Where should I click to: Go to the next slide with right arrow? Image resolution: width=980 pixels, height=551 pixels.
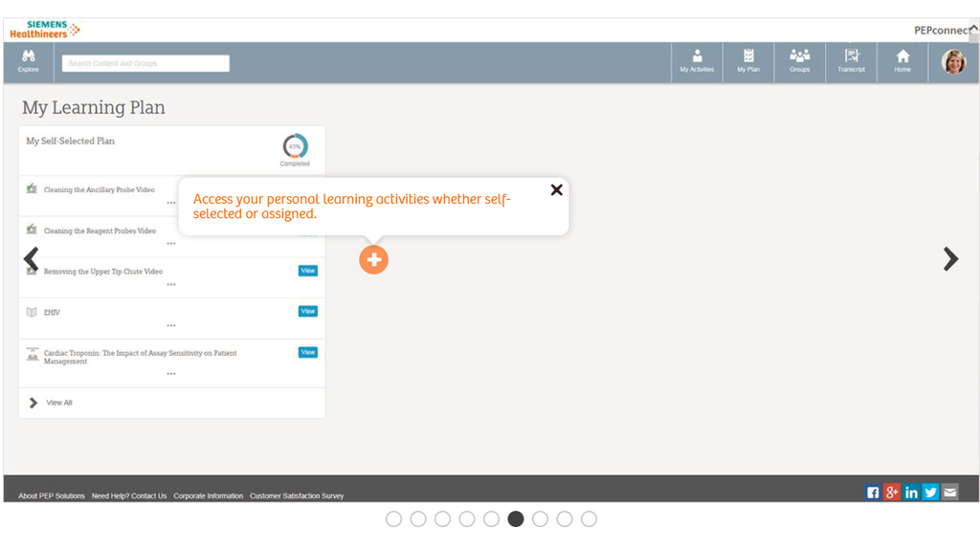click(x=950, y=259)
